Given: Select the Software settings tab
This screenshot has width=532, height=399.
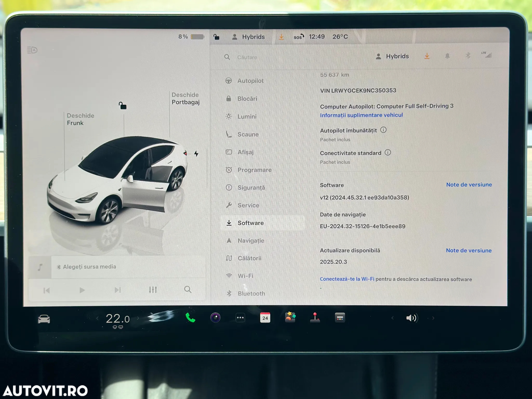Looking at the screenshot, I should coord(262,223).
